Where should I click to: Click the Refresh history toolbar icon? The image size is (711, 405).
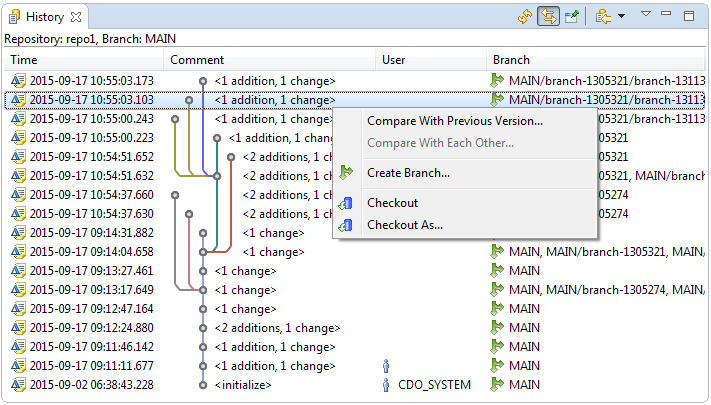(x=525, y=16)
